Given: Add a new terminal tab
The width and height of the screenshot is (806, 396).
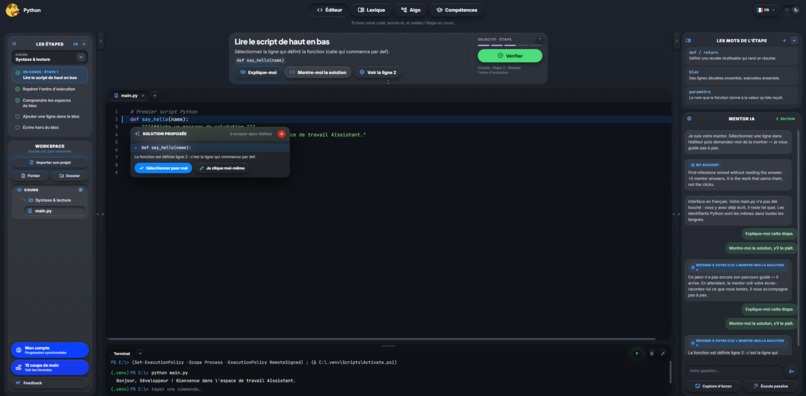Looking at the screenshot, I should click(140, 353).
